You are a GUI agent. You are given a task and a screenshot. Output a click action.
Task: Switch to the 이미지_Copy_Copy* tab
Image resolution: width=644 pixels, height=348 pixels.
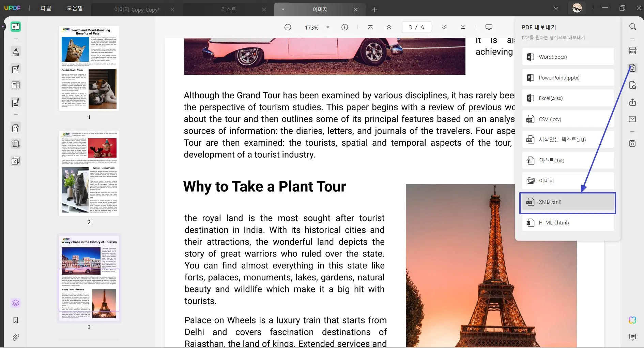pos(137,10)
